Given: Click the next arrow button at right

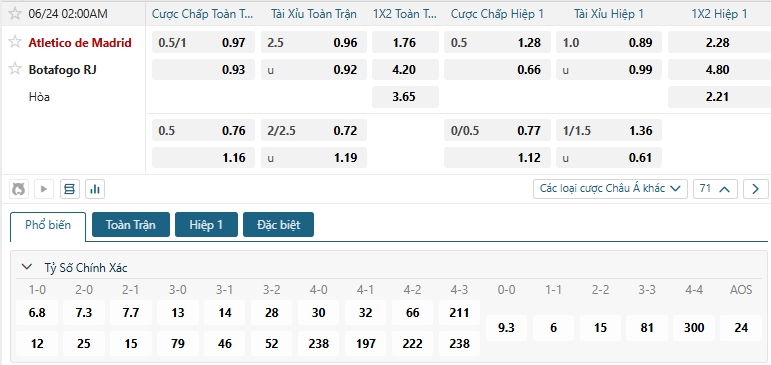Looking at the screenshot, I should click(756, 189).
